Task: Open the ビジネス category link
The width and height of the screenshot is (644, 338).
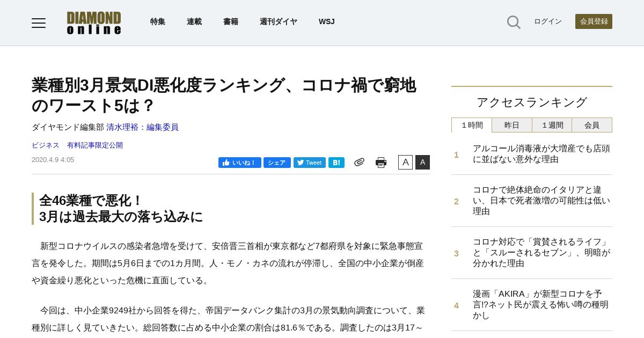Action: (x=46, y=145)
